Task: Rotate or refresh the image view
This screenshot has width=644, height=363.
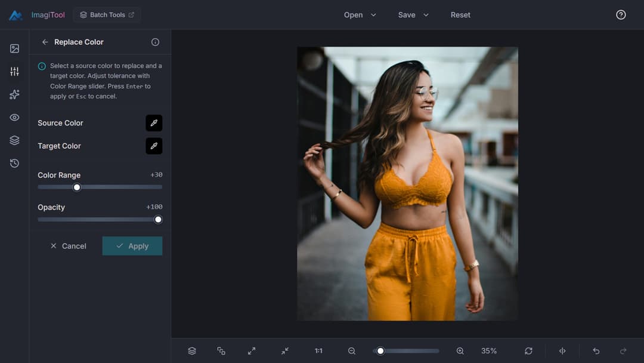Action: tap(528, 350)
